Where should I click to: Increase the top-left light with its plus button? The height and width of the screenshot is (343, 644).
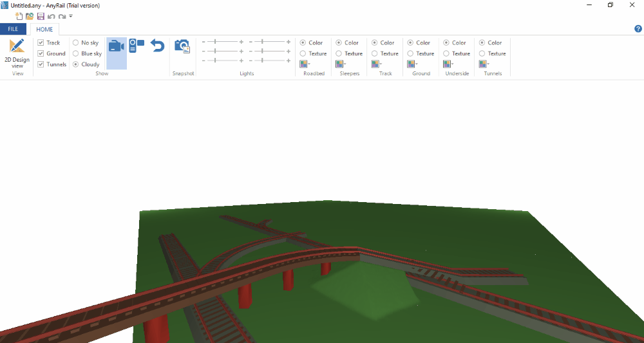241,42
